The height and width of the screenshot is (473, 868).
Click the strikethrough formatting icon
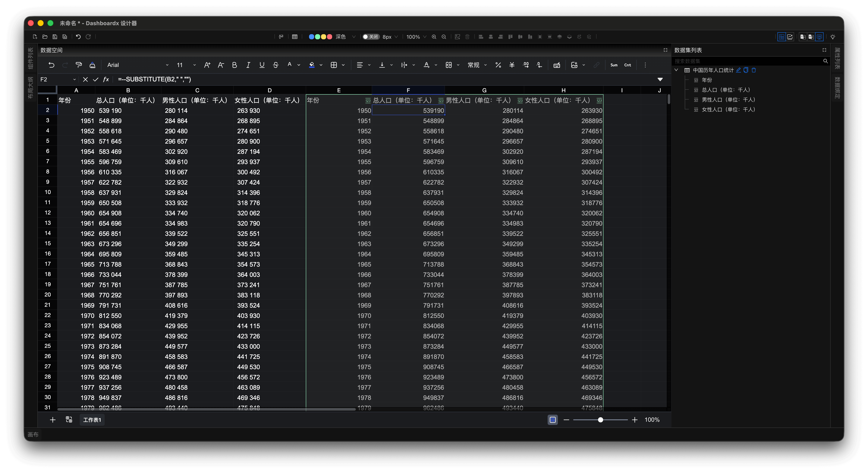click(x=275, y=65)
